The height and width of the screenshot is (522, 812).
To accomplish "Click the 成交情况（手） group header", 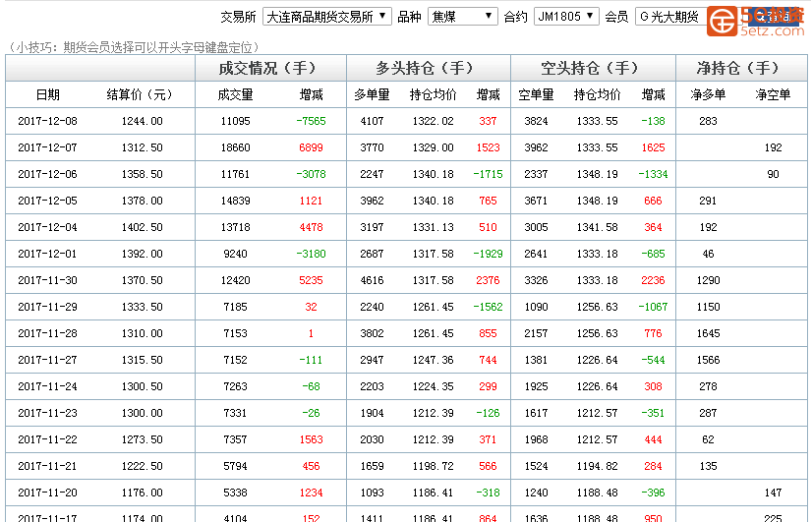I will point(270,68).
